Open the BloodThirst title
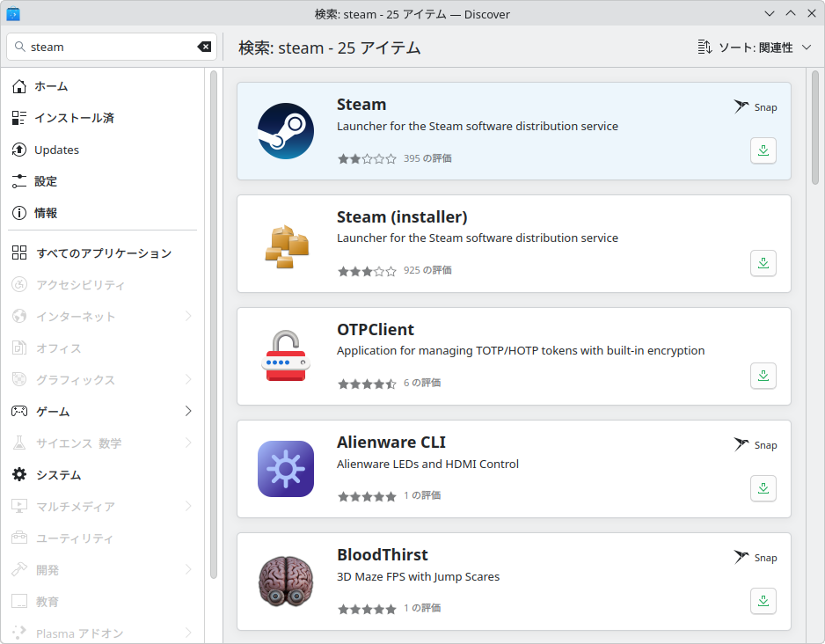Screen dimensions: 825x644 point(383,554)
